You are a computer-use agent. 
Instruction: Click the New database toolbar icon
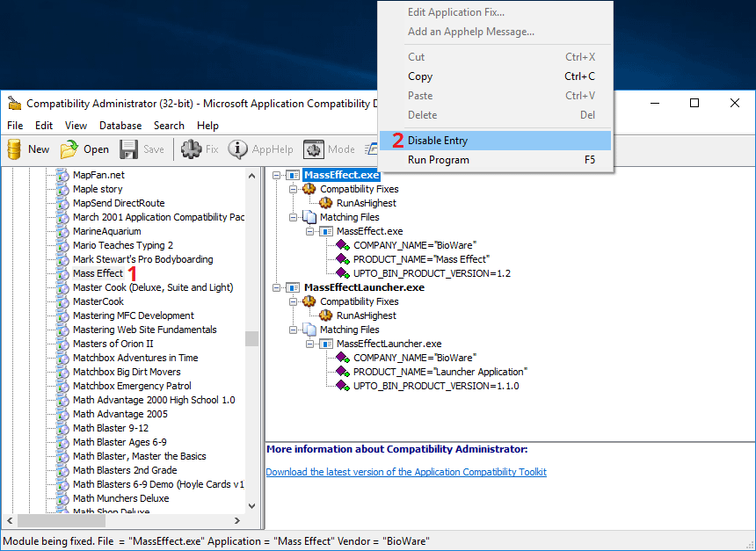tap(14, 149)
